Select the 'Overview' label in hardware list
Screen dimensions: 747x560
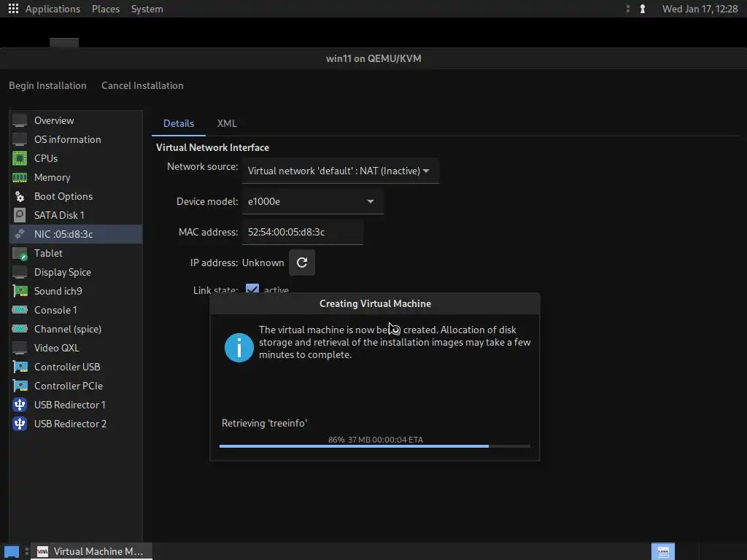(54, 120)
